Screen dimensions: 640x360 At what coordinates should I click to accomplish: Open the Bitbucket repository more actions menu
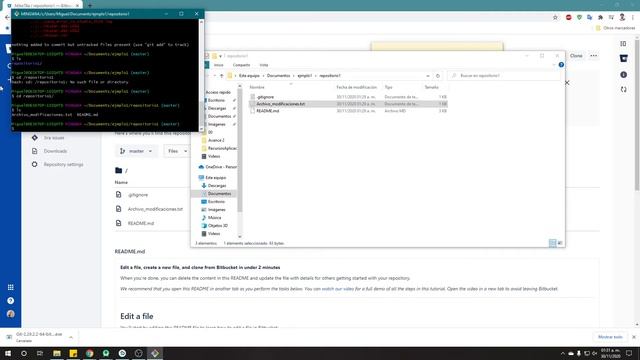(593, 56)
